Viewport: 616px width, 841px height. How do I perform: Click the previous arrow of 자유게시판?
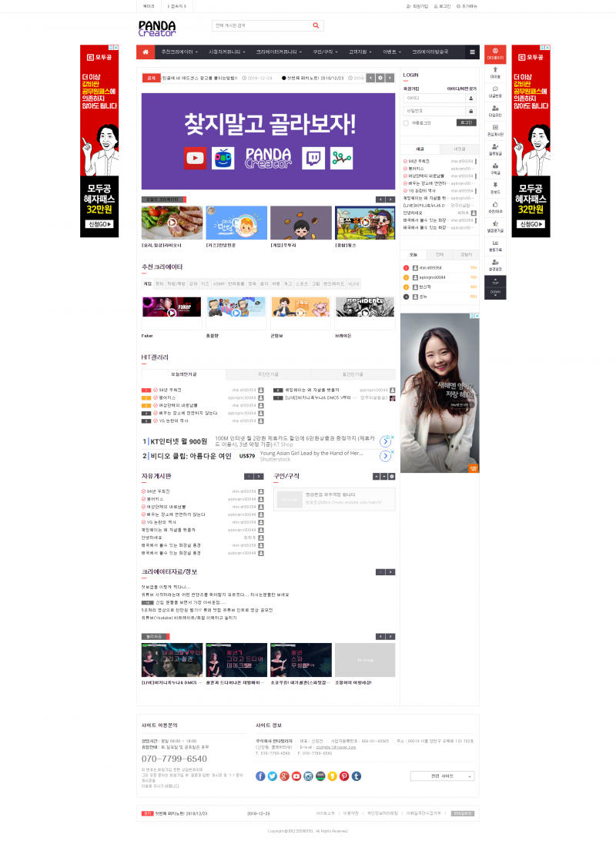pos(249,476)
